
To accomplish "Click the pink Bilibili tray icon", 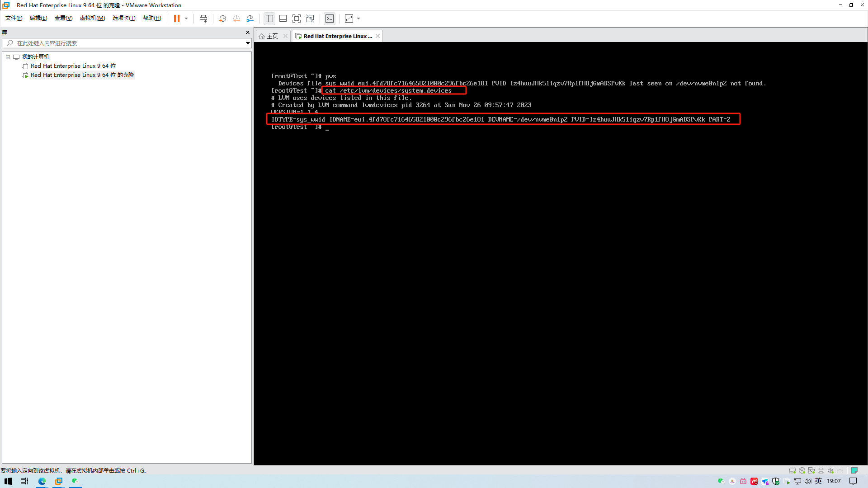I will (743, 481).
